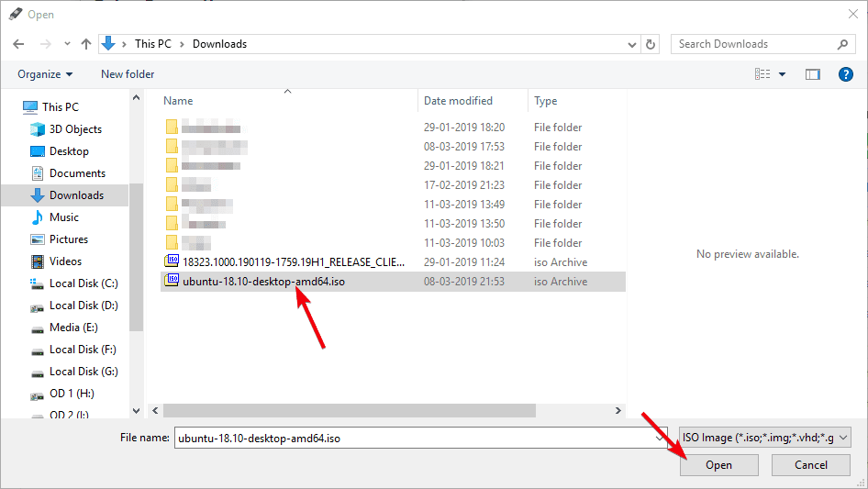The height and width of the screenshot is (489, 868).
Task: Refresh the Downloads folder listing
Action: click(x=651, y=44)
